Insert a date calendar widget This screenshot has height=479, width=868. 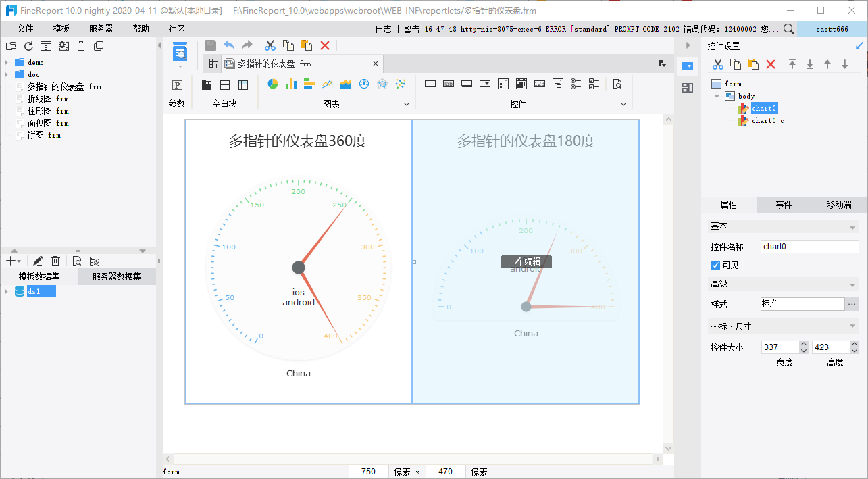click(521, 84)
